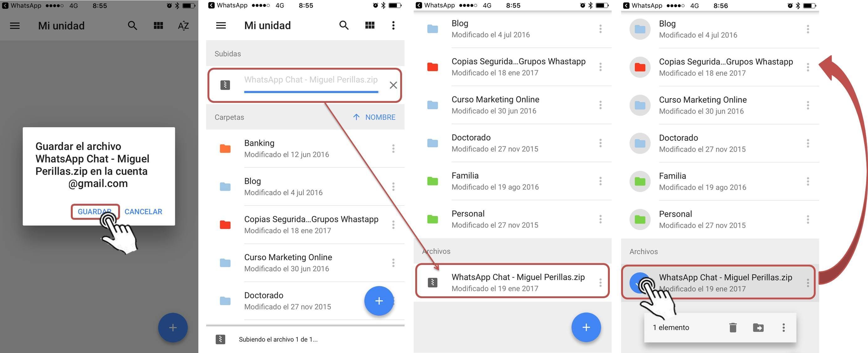
Task: Tap the dimmed blue plus button behind the dialog
Action: coord(173,327)
